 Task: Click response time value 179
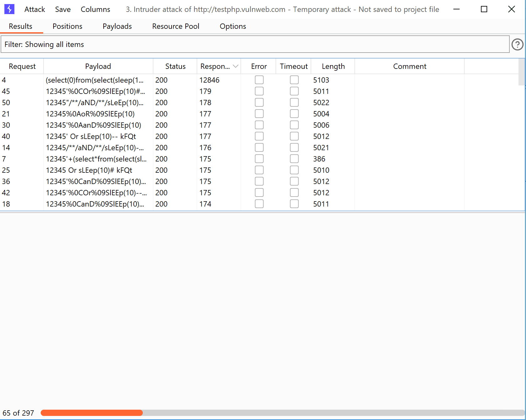tap(205, 91)
